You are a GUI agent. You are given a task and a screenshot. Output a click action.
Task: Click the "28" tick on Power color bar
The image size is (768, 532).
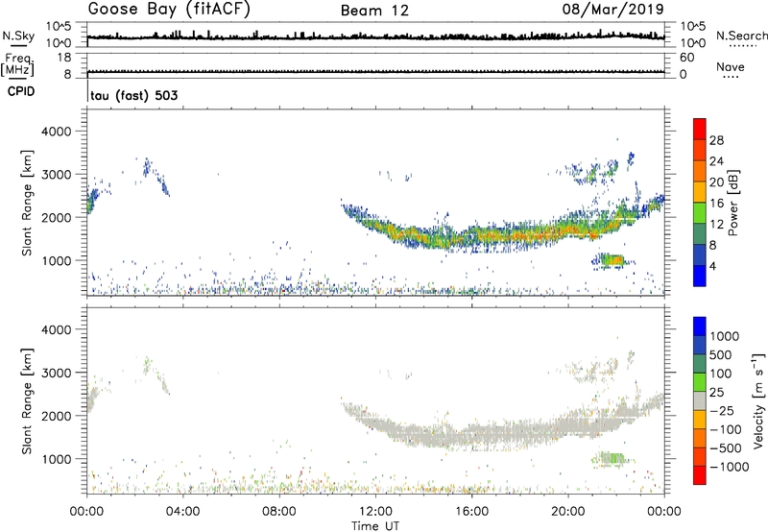[x=716, y=140]
